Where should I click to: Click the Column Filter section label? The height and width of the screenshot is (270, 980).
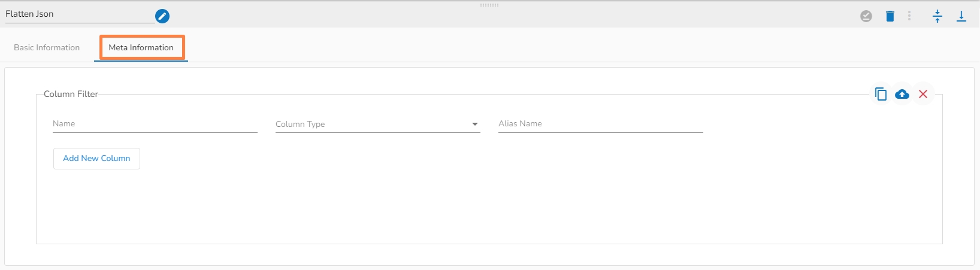pos(71,94)
